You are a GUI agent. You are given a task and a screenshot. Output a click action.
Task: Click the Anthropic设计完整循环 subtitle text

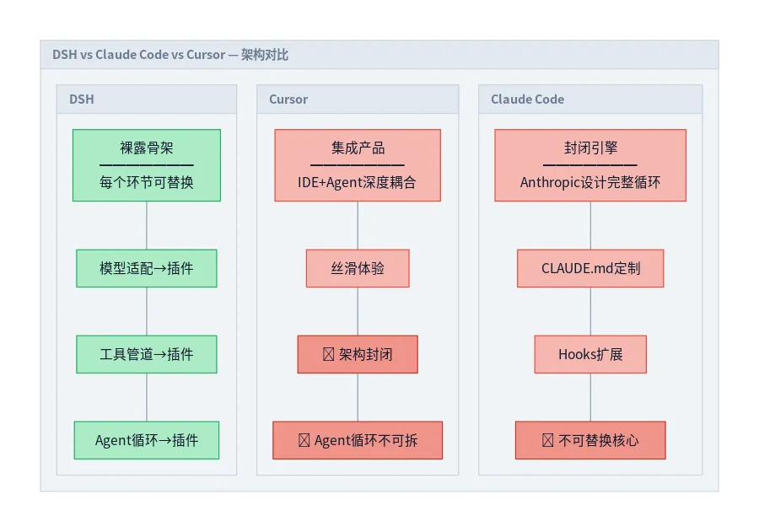point(590,182)
